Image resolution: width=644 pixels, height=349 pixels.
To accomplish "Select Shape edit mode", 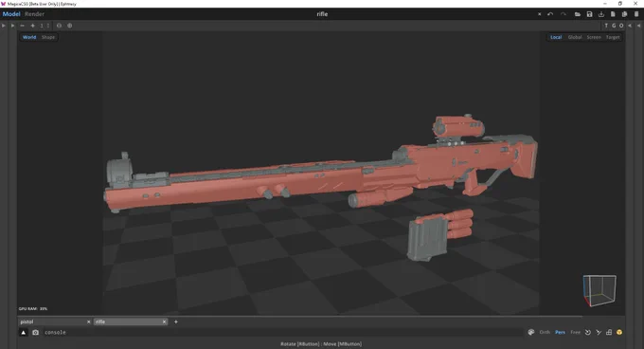I will coord(48,37).
